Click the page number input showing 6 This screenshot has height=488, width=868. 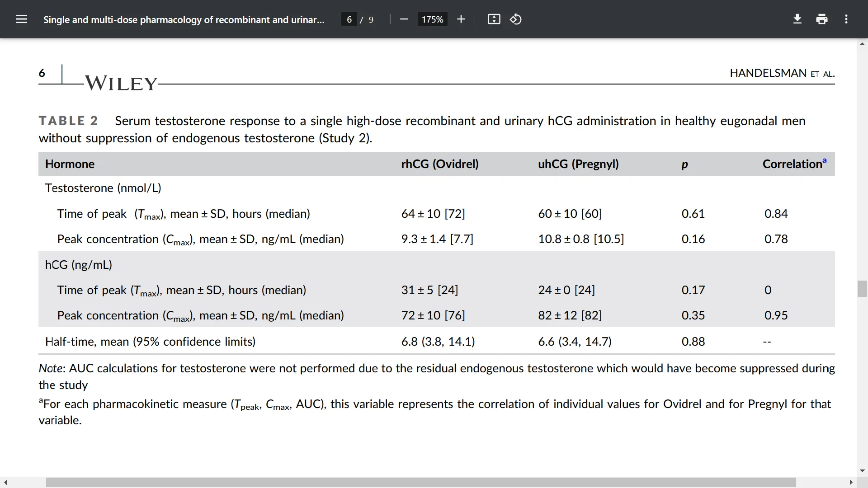[349, 19]
